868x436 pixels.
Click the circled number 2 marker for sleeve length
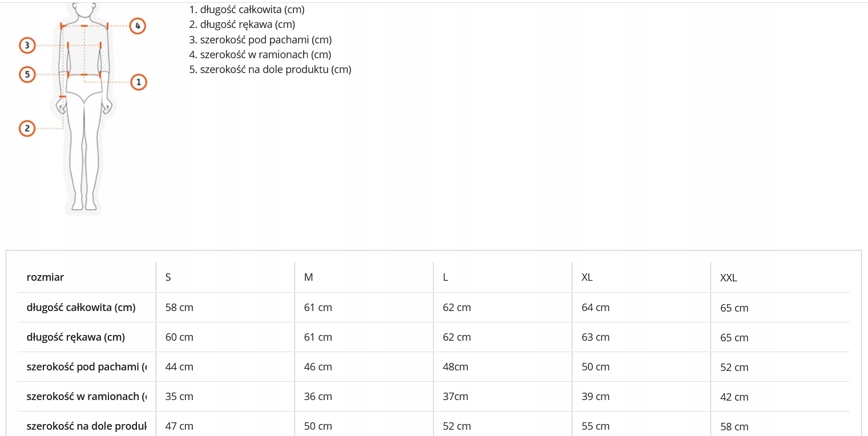click(27, 128)
